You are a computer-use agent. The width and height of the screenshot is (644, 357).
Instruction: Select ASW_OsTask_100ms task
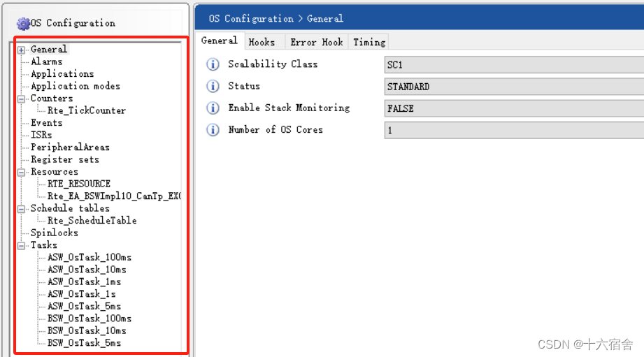click(90, 257)
